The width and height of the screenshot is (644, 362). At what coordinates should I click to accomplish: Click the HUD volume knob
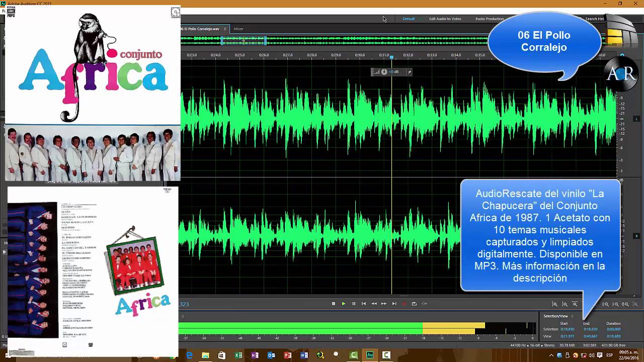click(x=384, y=72)
